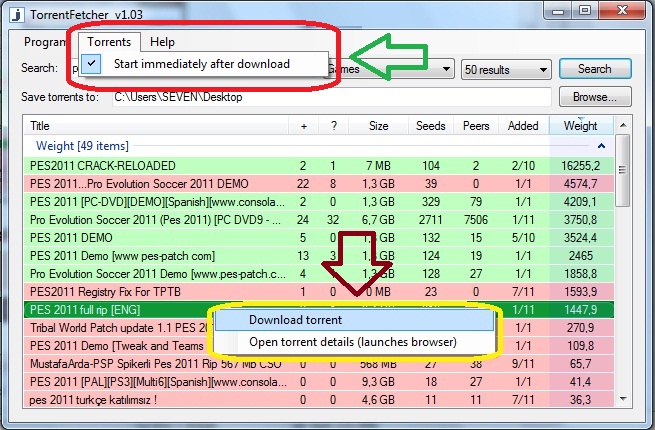
Task: Click scrollbar up arrow of results list
Action: click(x=623, y=125)
